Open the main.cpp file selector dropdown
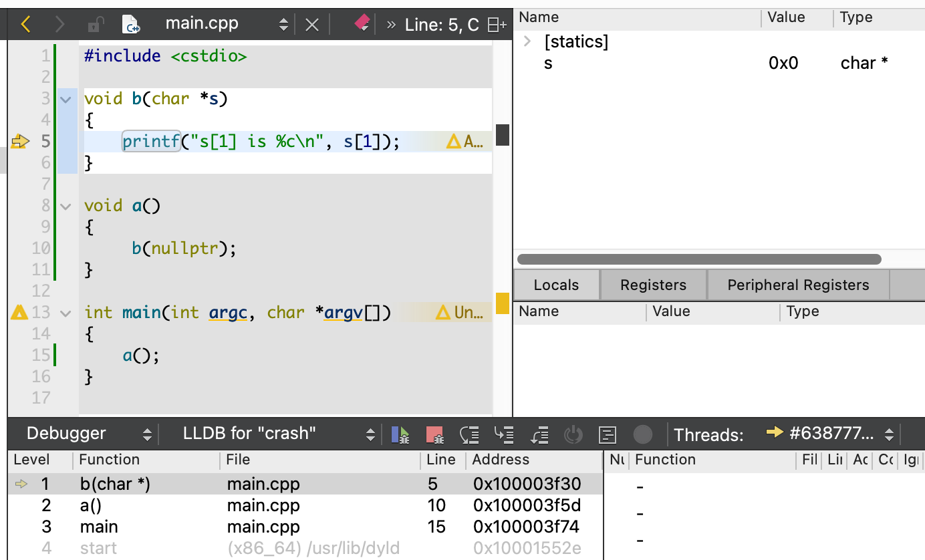This screenshot has width=925, height=560. pos(283,25)
